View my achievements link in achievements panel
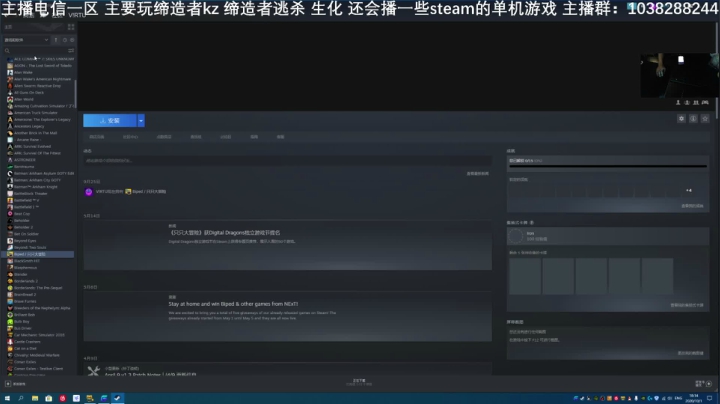The height and width of the screenshot is (404, 720). tap(692, 206)
